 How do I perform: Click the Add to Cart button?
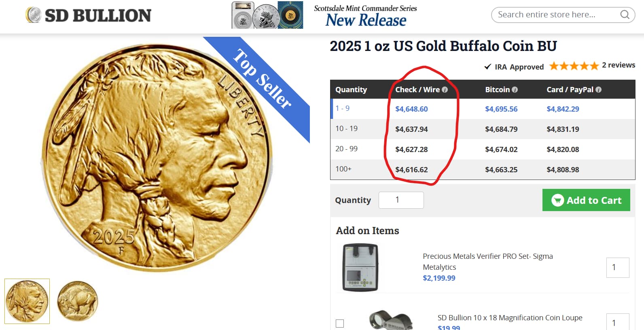(x=586, y=200)
